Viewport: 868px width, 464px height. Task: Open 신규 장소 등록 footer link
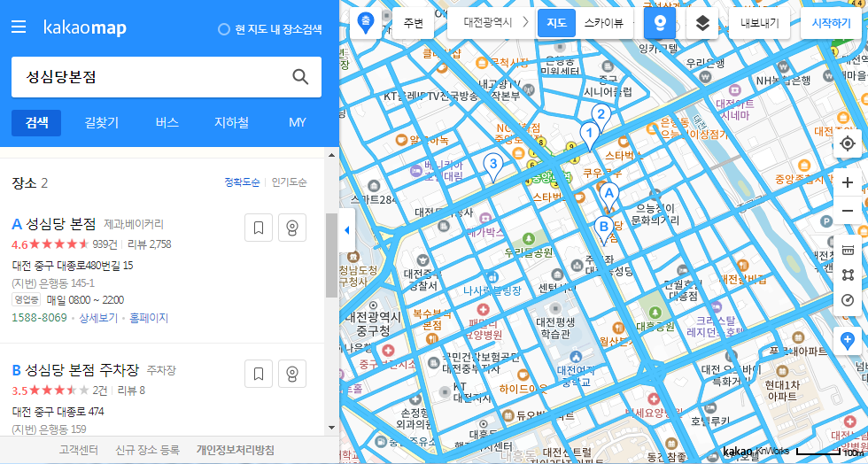pos(147,450)
